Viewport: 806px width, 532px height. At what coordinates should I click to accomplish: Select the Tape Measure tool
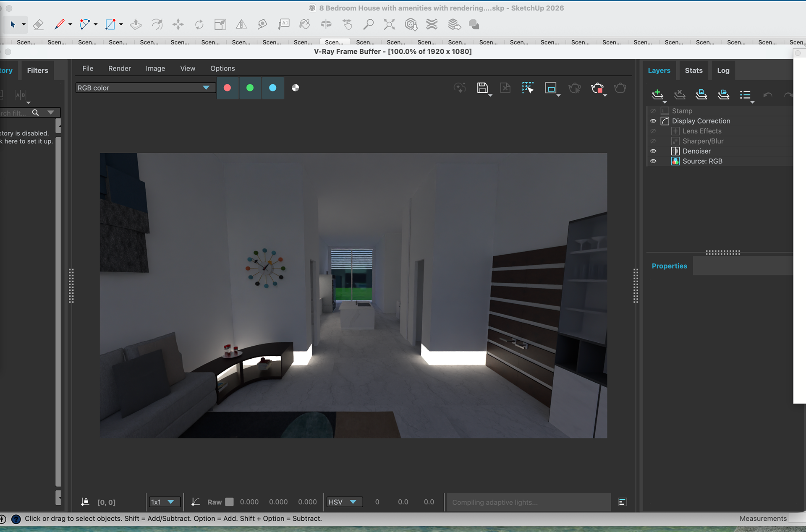point(262,25)
